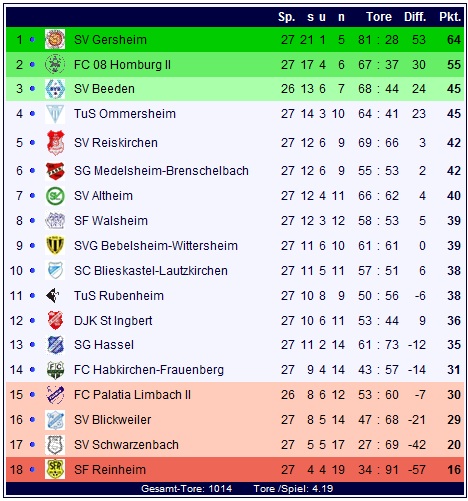The width and height of the screenshot is (468, 501).
Task: Click the SVG Bebelsheim-Wittersheim striped crest
Action: click(55, 246)
